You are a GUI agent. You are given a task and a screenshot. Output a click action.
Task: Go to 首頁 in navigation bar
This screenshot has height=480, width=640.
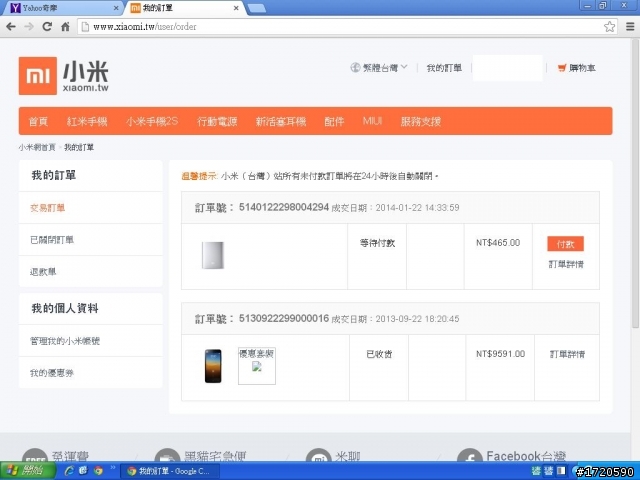[38, 121]
